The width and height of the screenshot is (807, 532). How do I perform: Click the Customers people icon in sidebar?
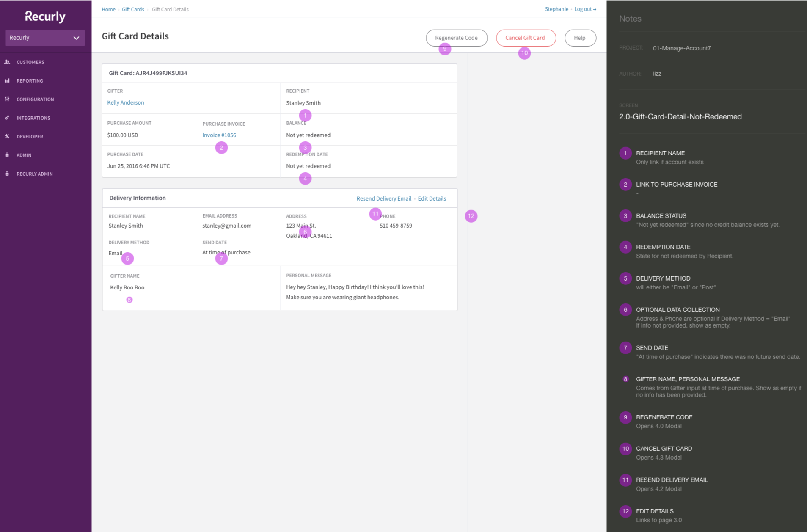pyautogui.click(x=7, y=62)
